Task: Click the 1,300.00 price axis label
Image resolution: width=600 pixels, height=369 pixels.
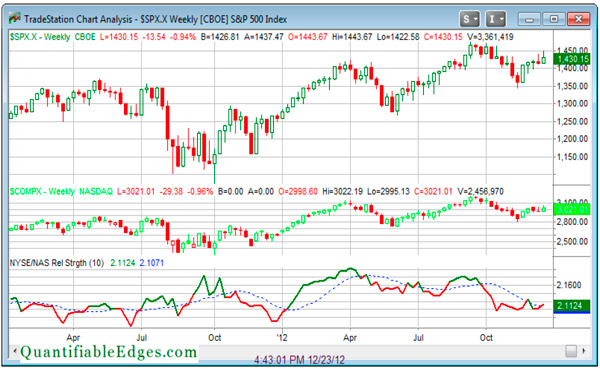Action: click(572, 103)
